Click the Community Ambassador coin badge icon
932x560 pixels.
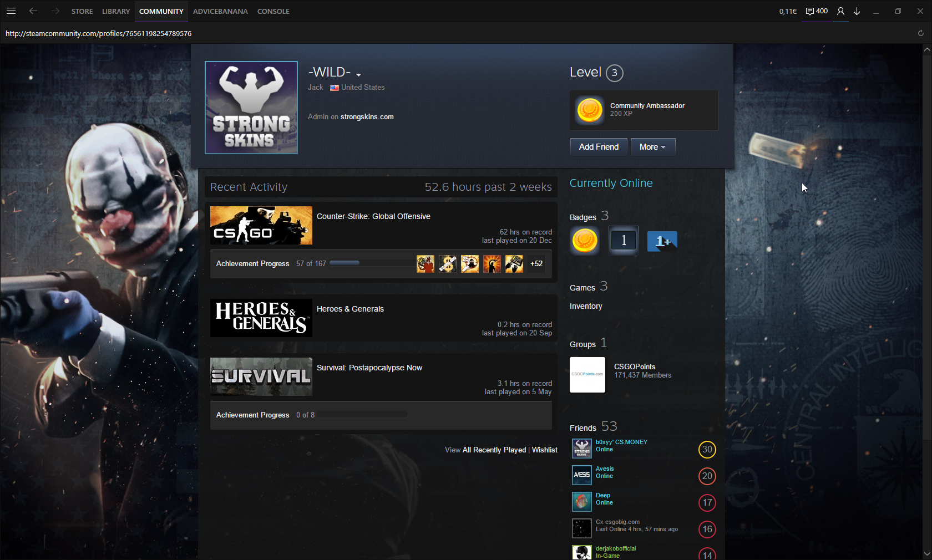tap(589, 110)
